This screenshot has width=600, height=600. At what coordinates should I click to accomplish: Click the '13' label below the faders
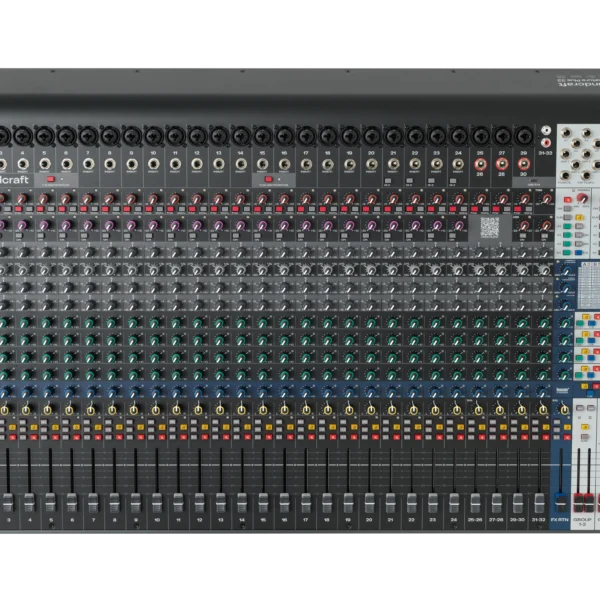[x=220, y=520]
